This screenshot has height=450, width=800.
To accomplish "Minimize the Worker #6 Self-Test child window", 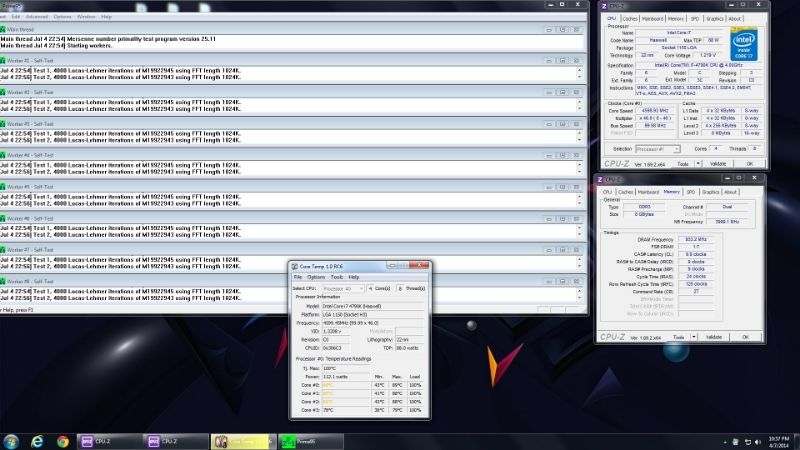I will coord(549,219).
